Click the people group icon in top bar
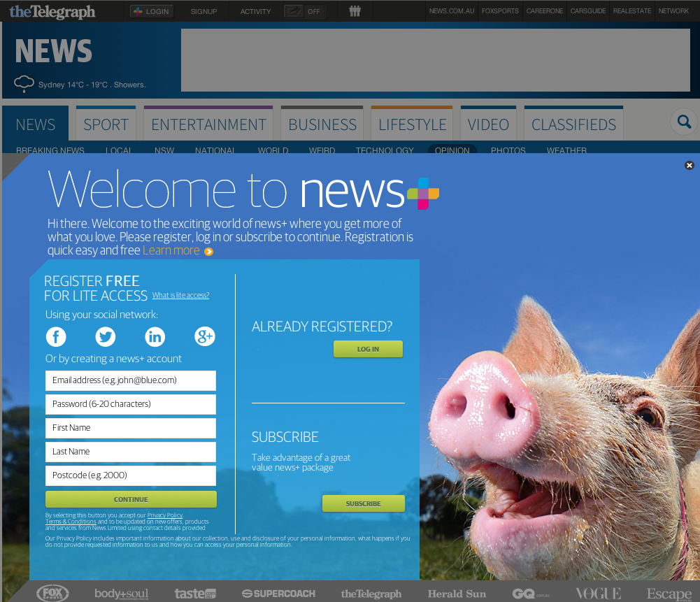 point(355,10)
